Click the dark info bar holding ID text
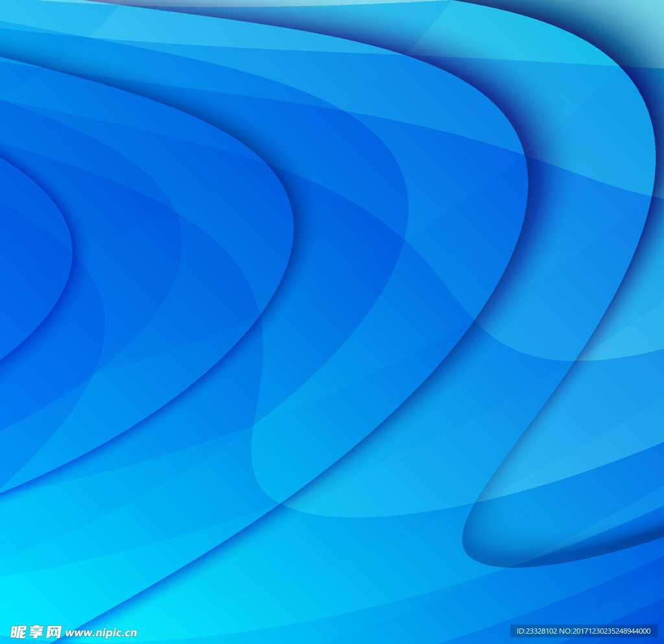This screenshot has height=644, width=664. point(584,631)
